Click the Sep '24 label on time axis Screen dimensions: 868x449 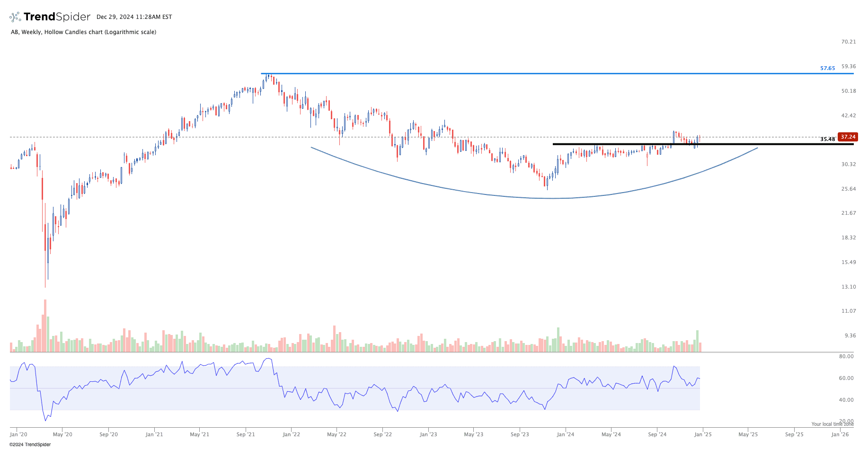657,434
